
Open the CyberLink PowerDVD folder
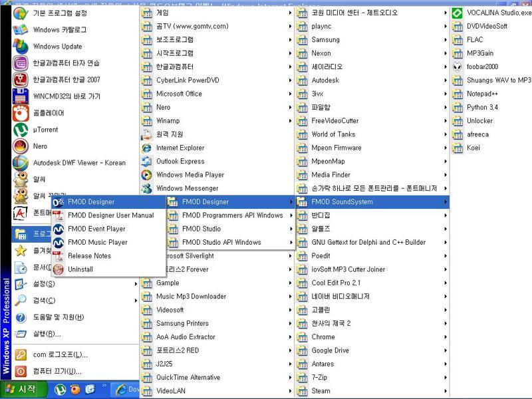(217, 80)
